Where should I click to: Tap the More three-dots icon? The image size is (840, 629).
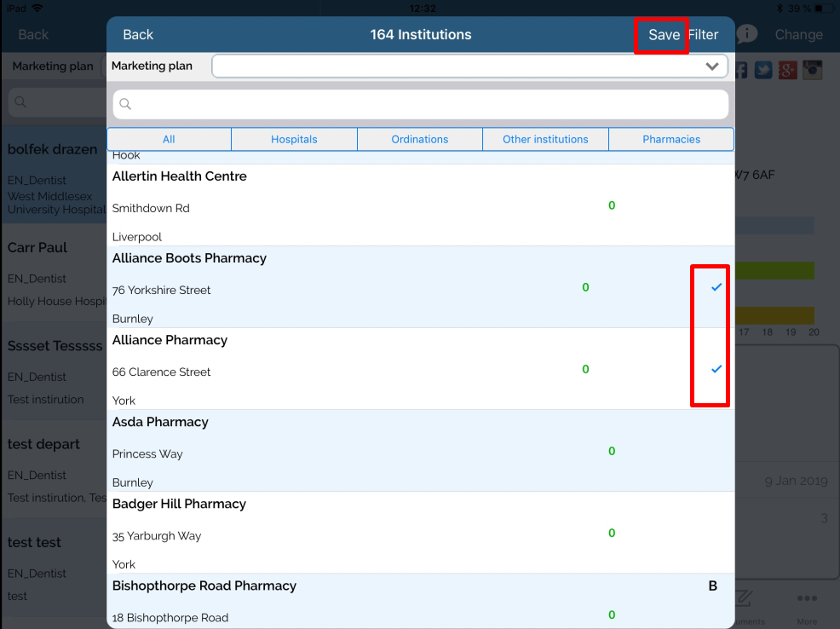(x=806, y=600)
